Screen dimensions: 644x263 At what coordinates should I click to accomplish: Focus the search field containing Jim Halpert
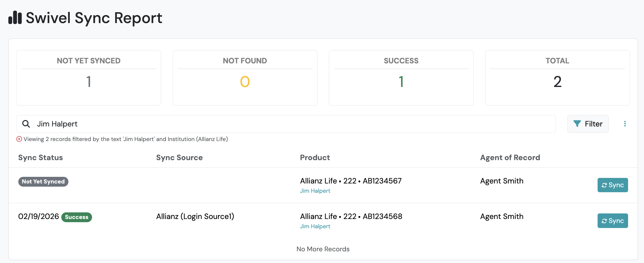tap(286, 124)
